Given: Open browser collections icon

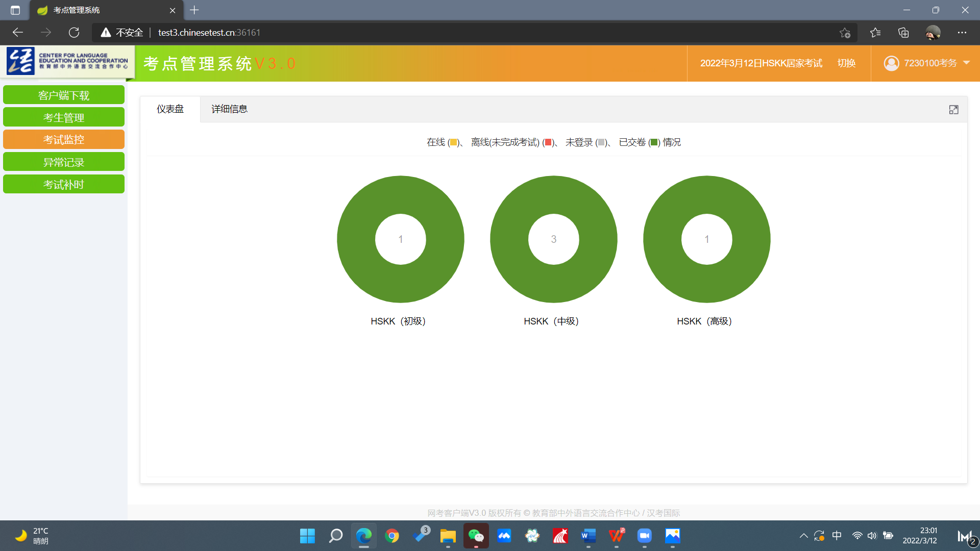Looking at the screenshot, I should 903,33.
